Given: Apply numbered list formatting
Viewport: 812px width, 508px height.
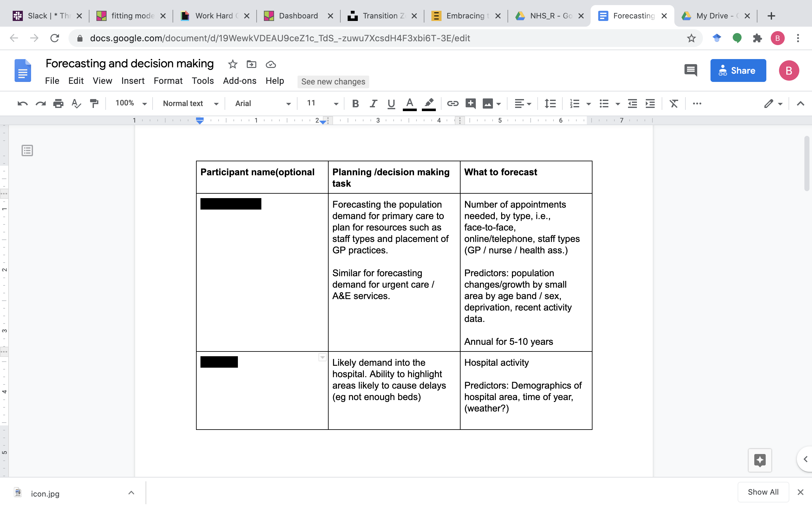Looking at the screenshot, I should (x=574, y=104).
